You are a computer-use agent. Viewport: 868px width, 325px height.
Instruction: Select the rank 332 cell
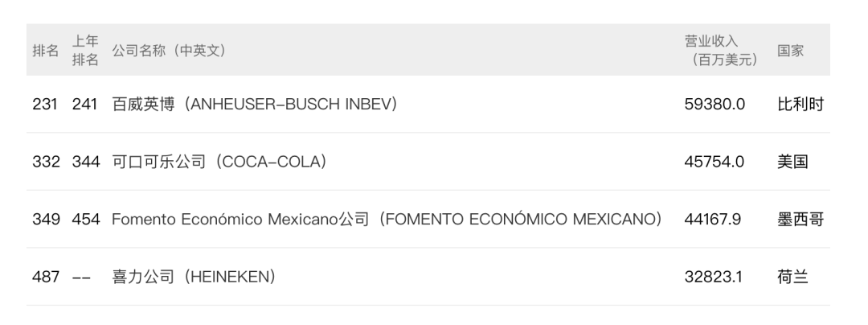click(46, 162)
